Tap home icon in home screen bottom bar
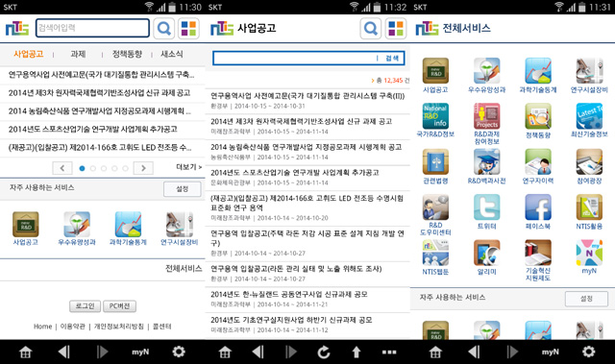Image resolution: width=615 pixels, height=364 pixels. point(26,352)
